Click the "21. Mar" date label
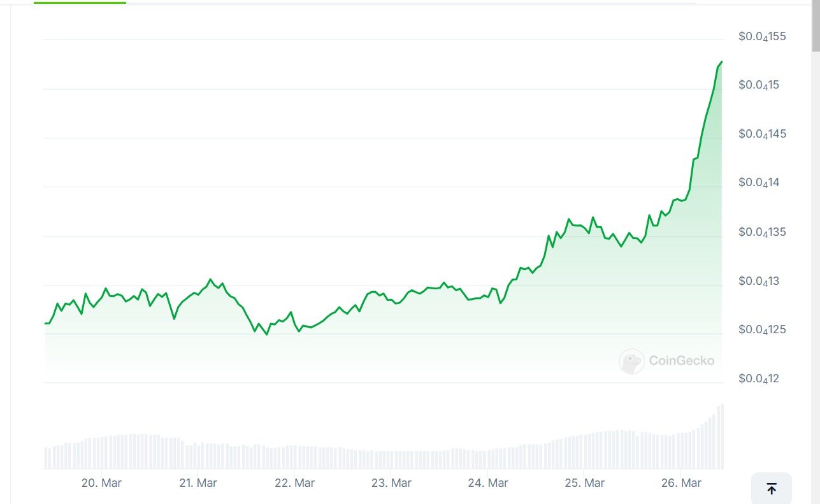This screenshot has height=504, width=820. point(198,483)
